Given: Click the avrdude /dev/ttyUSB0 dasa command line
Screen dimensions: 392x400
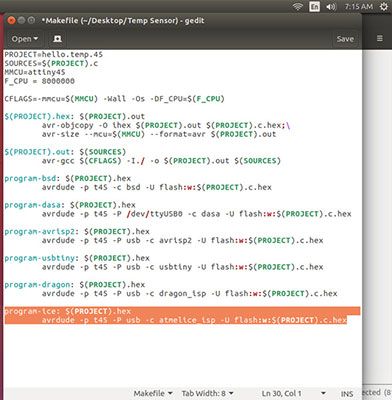Looking at the screenshot, I should tap(196, 214).
